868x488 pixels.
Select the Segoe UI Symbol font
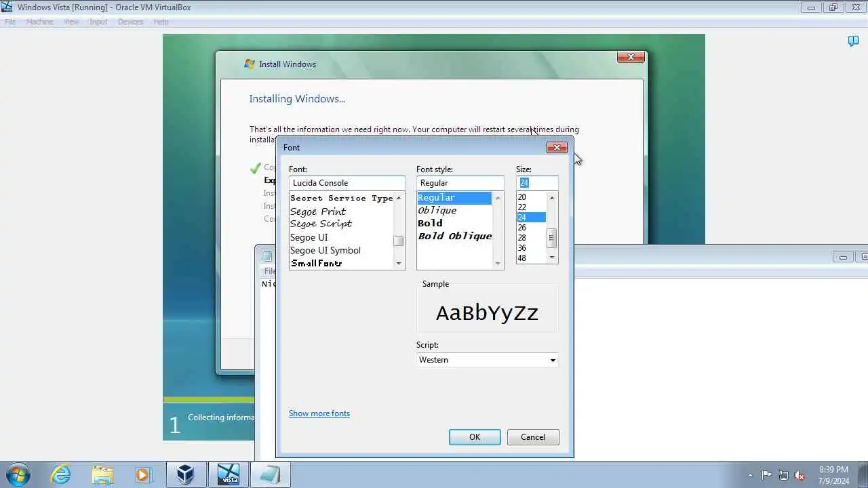coord(341,250)
